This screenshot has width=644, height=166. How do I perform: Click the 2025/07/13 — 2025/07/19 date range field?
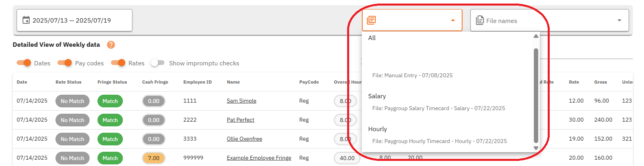pyautogui.click(x=74, y=20)
